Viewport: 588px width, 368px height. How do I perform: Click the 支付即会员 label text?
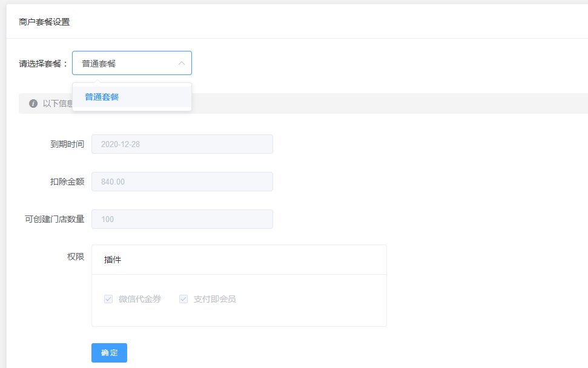pyautogui.click(x=215, y=299)
